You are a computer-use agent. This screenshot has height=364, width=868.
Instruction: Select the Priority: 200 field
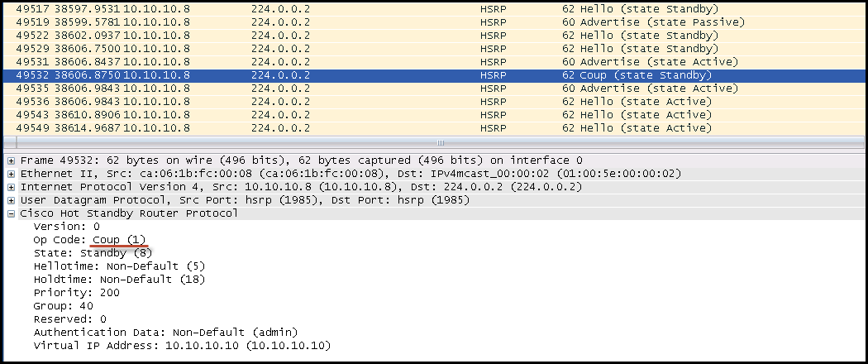(76, 293)
